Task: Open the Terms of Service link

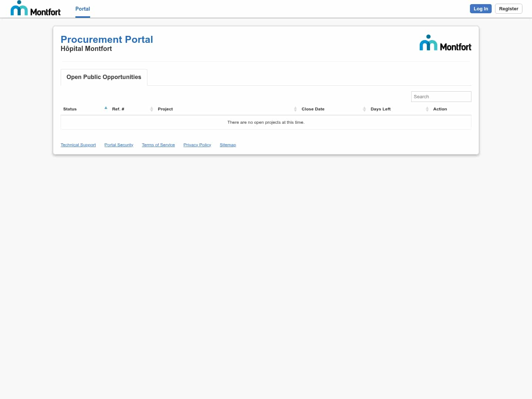Action: (158, 145)
